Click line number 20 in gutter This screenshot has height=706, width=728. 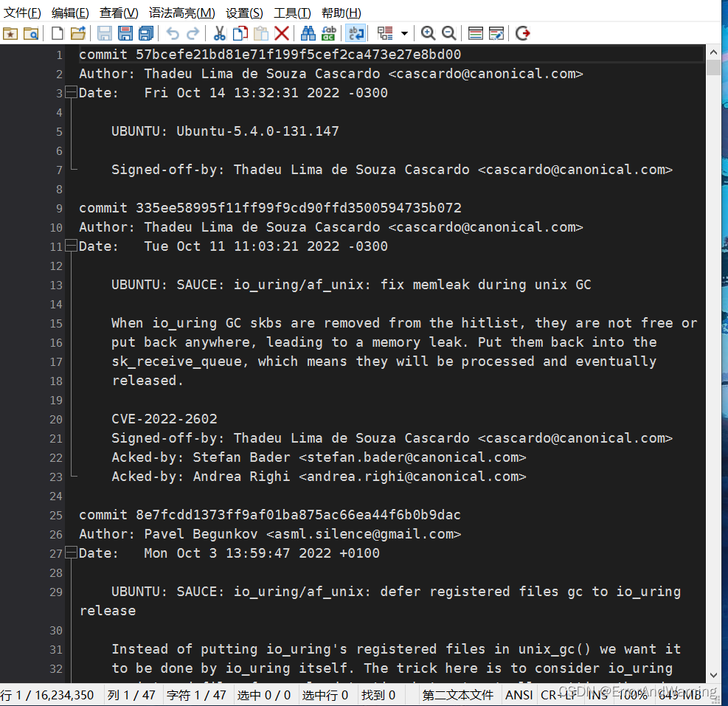[x=56, y=420]
